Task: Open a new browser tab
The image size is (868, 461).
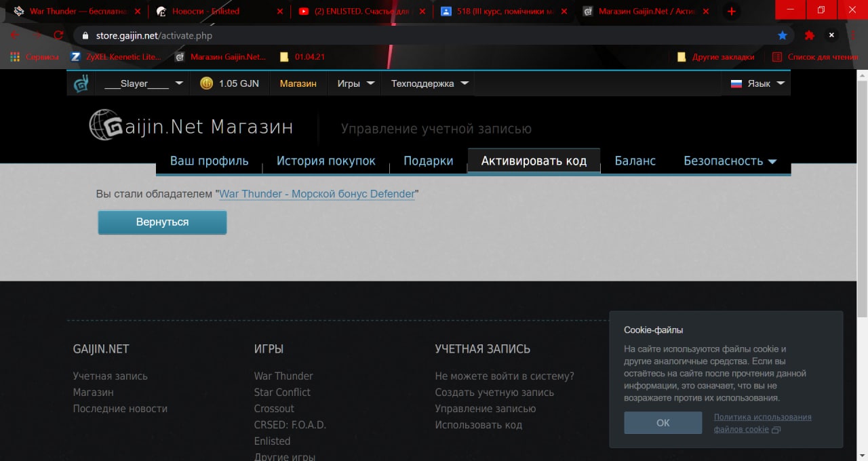Action: click(x=731, y=12)
